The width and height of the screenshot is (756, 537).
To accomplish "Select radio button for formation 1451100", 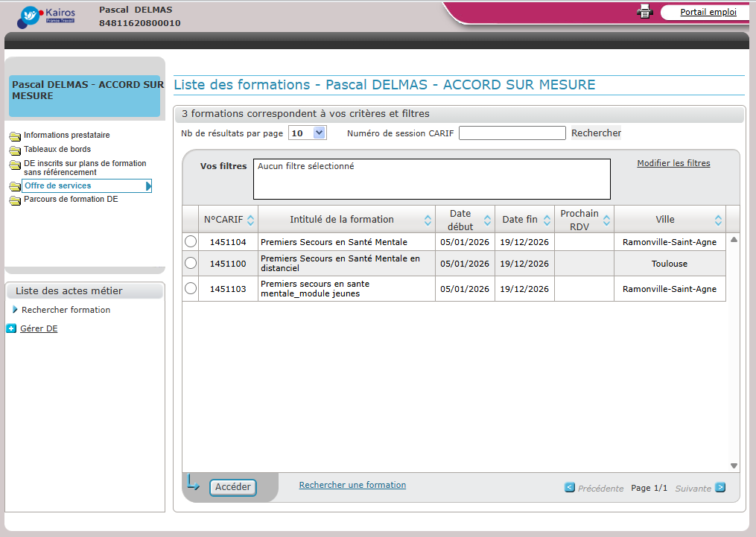I will (191, 263).
